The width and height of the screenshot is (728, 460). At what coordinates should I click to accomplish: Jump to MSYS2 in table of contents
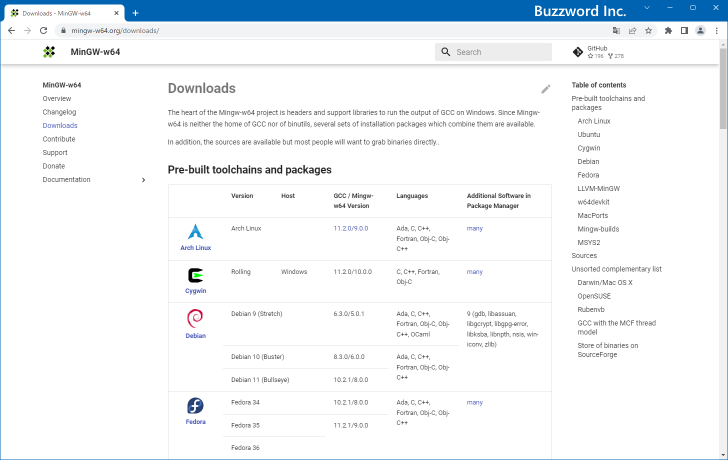point(589,242)
